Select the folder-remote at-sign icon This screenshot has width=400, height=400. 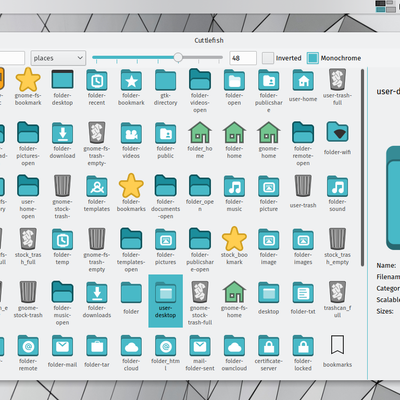coord(28,345)
